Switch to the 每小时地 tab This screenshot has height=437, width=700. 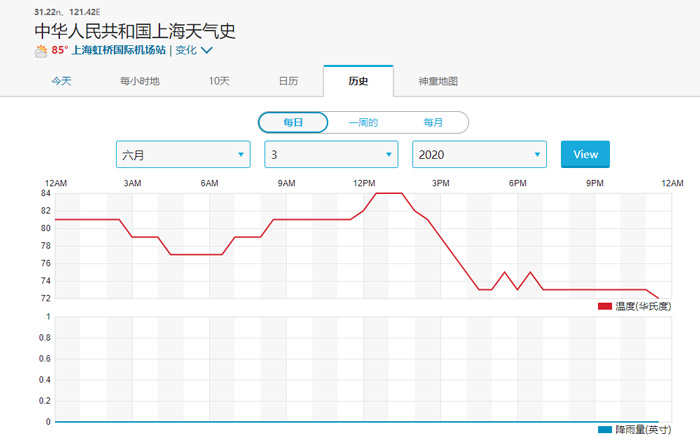click(x=140, y=81)
